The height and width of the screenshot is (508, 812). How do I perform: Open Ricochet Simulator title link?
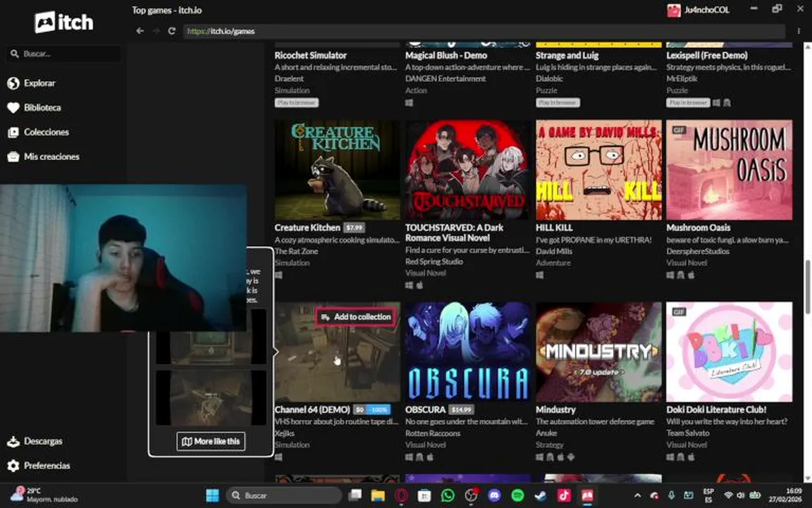[311, 56]
